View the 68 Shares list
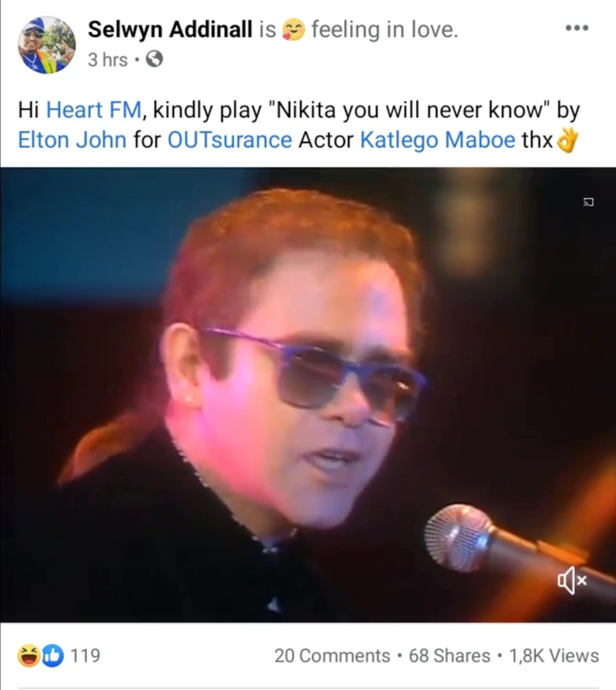This screenshot has height=690, width=616. 449,656
